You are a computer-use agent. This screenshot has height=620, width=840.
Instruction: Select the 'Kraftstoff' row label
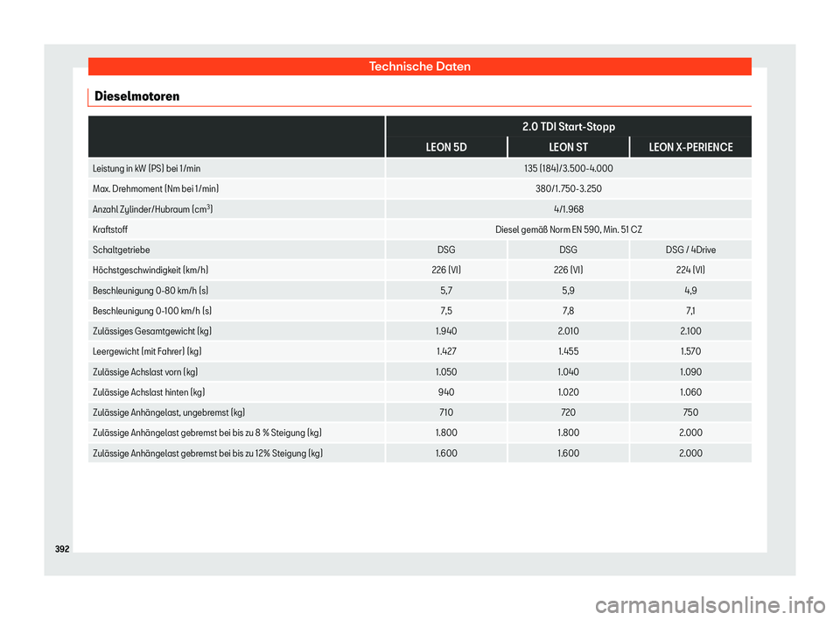(110, 229)
